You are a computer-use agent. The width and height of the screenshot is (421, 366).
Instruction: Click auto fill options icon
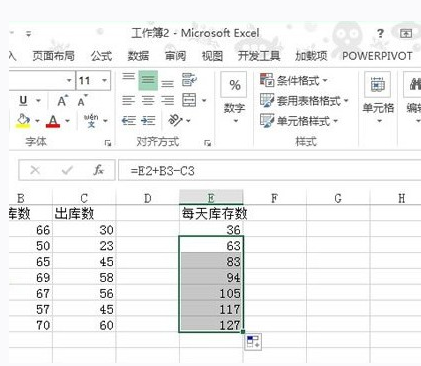click(253, 341)
